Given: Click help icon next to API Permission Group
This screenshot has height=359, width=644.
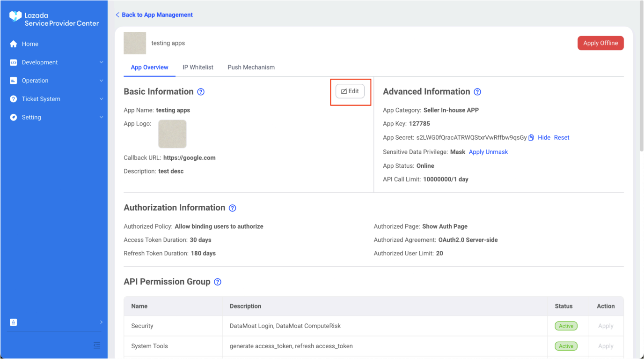Looking at the screenshot, I should (218, 282).
